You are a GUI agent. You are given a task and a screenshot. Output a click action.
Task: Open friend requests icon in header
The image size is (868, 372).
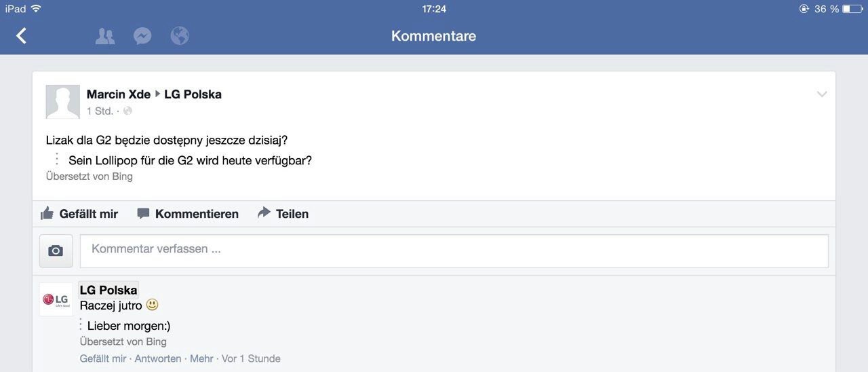click(105, 36)
